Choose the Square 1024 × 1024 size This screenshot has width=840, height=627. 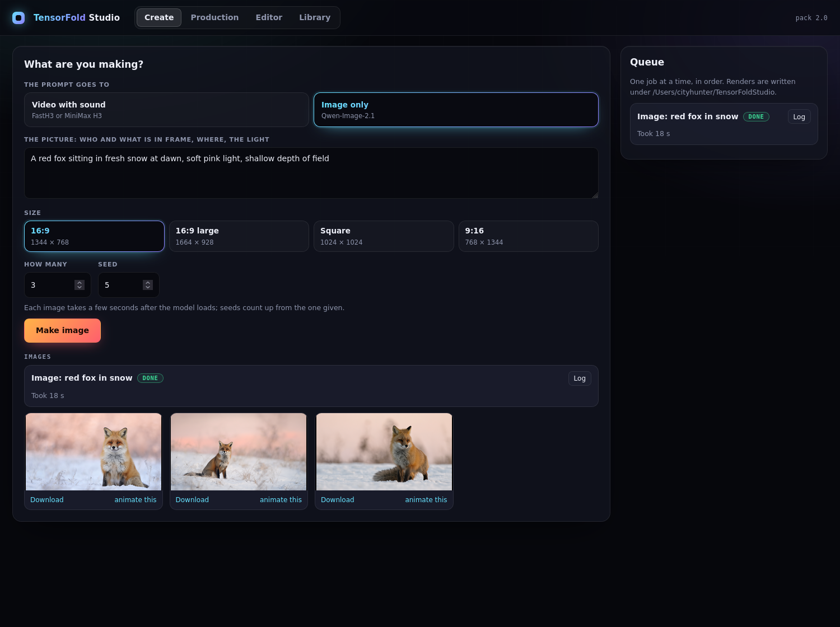pos(384,236)
